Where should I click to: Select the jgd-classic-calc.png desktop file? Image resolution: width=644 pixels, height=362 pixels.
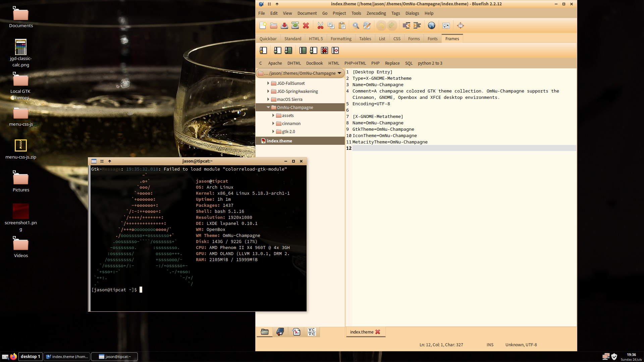click(x=20, y=53)
